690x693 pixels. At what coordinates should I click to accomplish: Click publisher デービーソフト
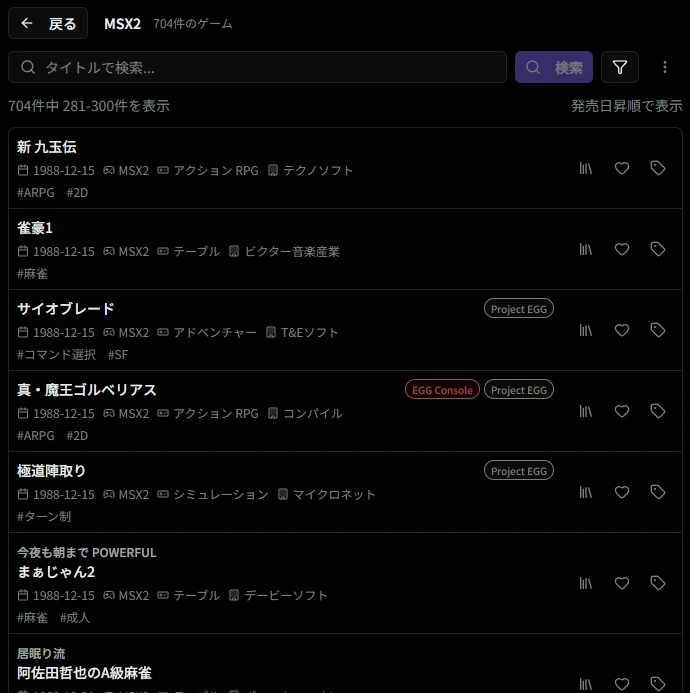286,596
